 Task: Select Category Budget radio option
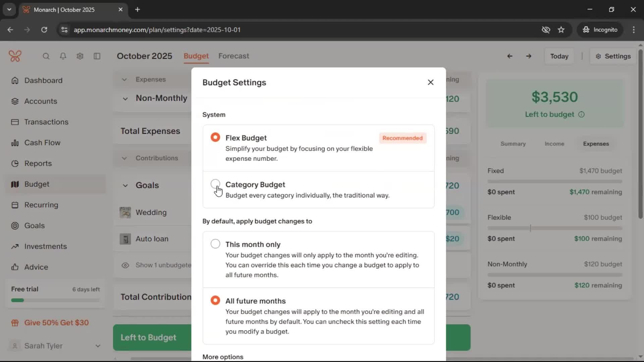pos(215,184)
